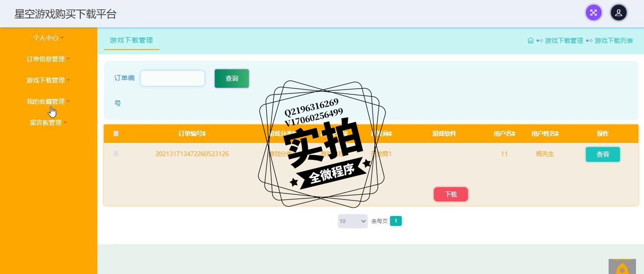This screenshot has width=644, height=274.
Task: Click the red 下载 button
Action: [x=451, y=194]
